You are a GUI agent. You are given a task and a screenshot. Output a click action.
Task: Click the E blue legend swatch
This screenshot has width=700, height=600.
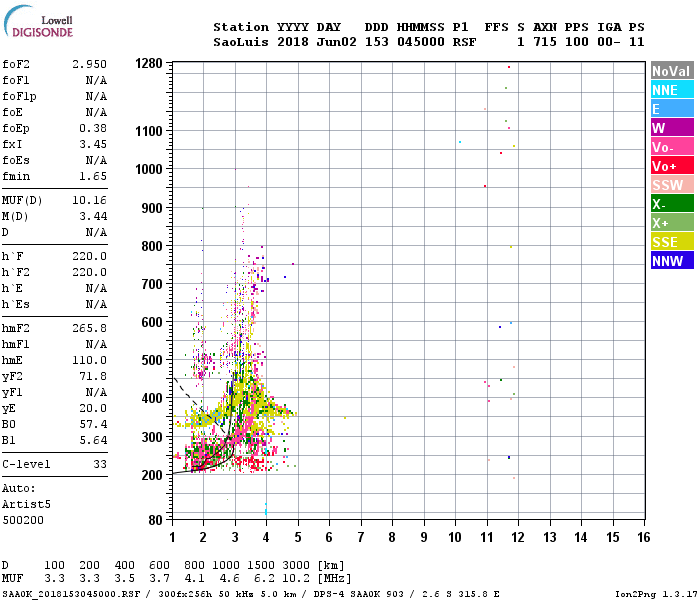click(x=672, y=109)
